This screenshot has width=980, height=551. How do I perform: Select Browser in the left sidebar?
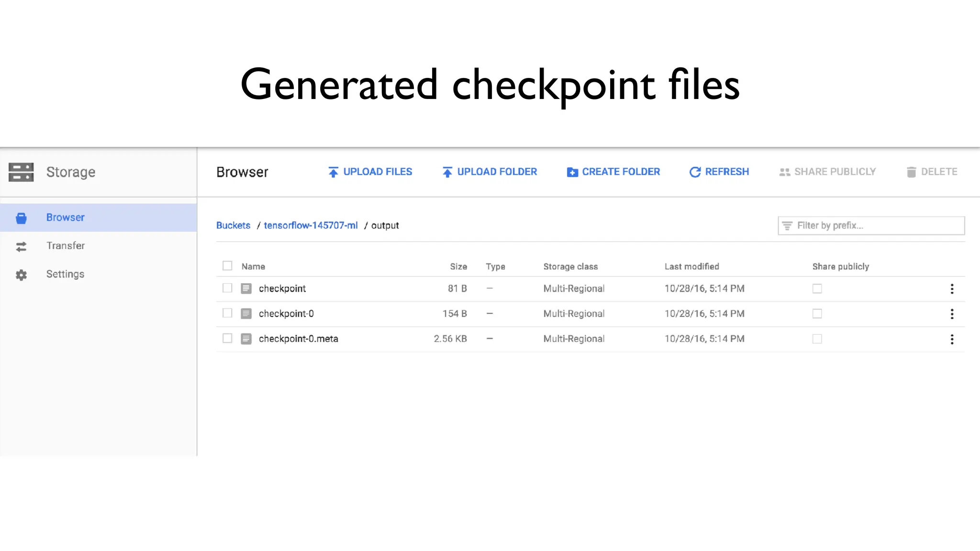pyautogui.click(x=66, y=218)
